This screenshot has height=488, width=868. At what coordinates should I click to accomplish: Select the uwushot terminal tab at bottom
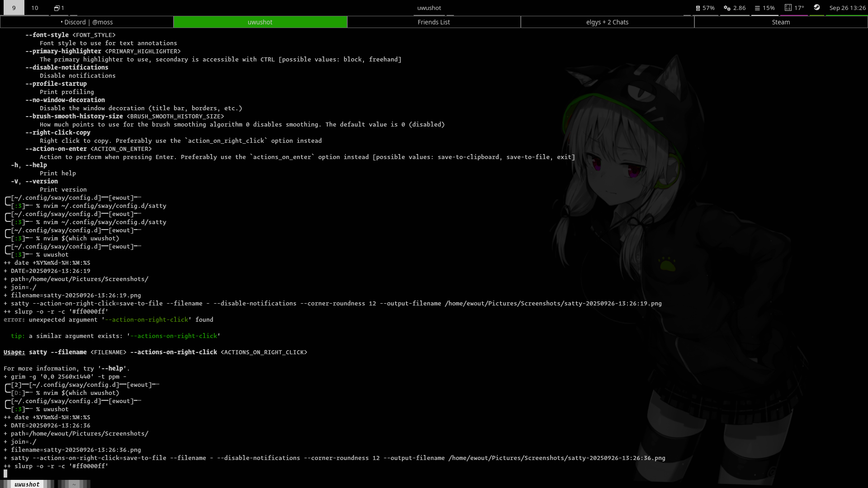pos(27,484)
